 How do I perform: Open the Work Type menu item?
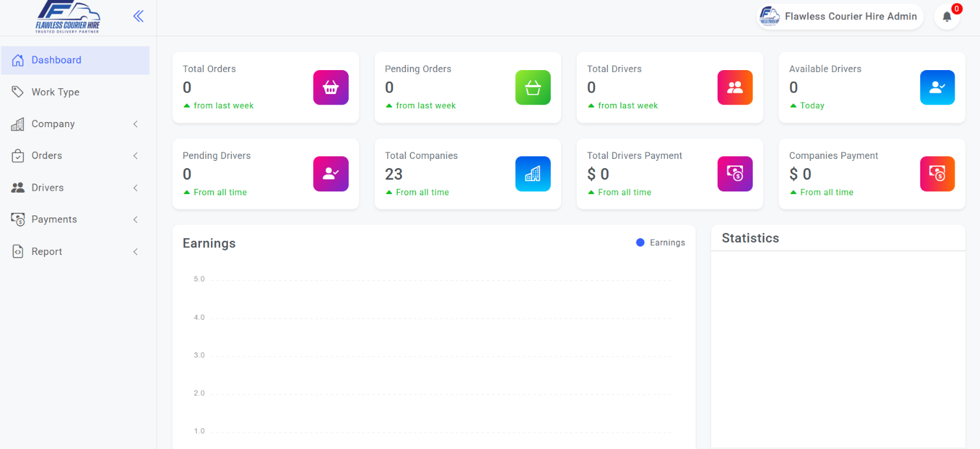coord(55,92)
